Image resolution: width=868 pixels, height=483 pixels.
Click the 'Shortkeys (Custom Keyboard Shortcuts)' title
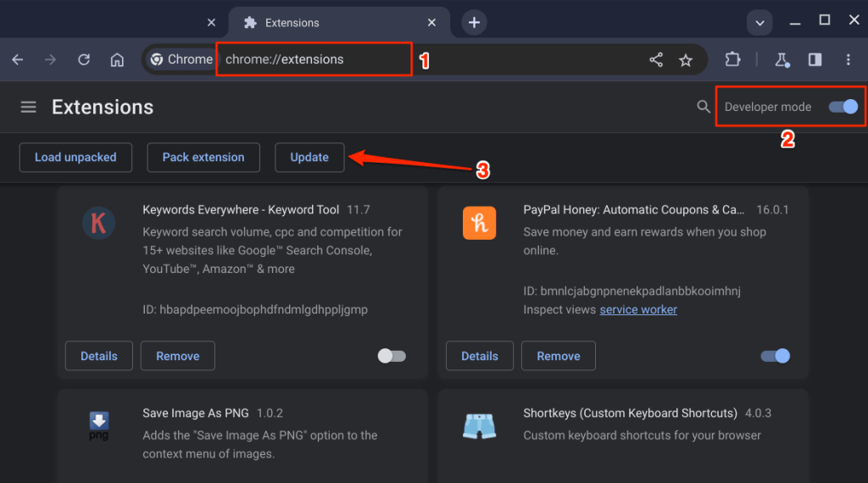pyautogui.click(x=630, y=414)
